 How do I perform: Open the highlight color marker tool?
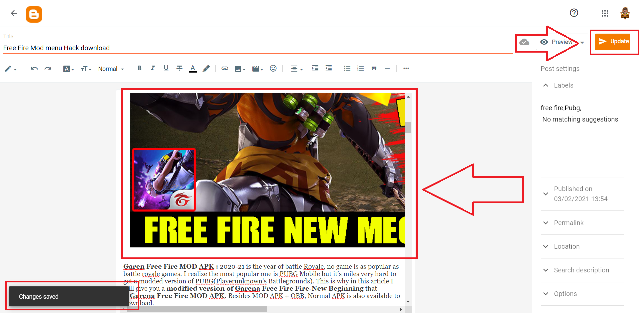[x=206, y=68]
